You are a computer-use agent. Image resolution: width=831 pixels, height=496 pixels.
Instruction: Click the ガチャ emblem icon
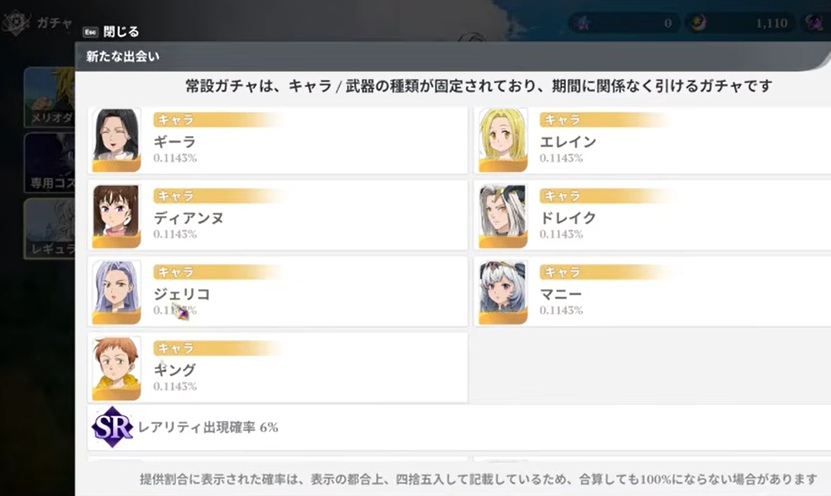tap(16, 23)
